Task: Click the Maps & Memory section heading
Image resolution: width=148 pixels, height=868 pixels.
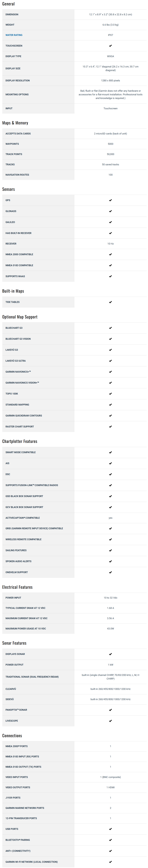Action: tap(15, 123)
